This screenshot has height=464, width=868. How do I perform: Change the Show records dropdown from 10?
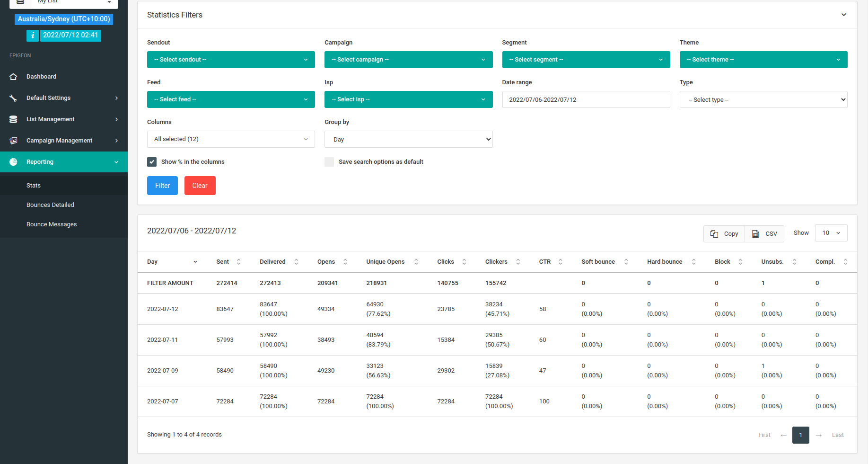pyautogui.click(x=831, y=232)
